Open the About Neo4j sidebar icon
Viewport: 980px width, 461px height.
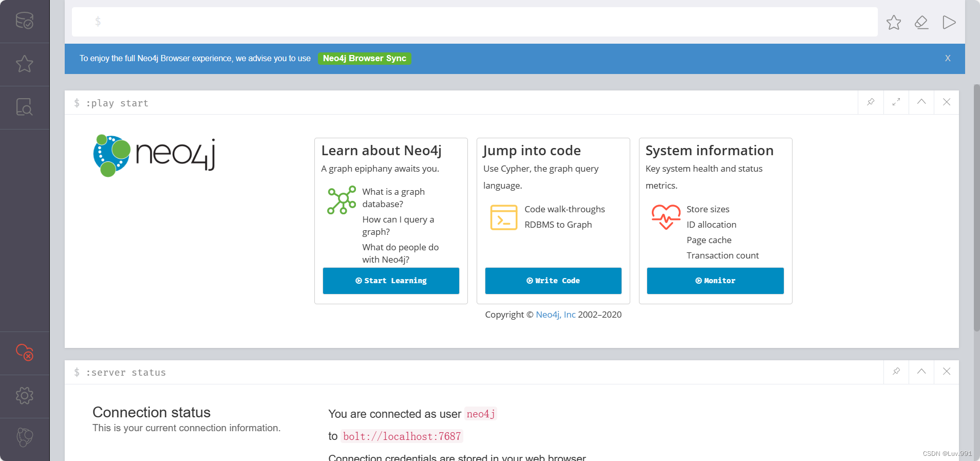pyautogui.click(x=24, y=437)
